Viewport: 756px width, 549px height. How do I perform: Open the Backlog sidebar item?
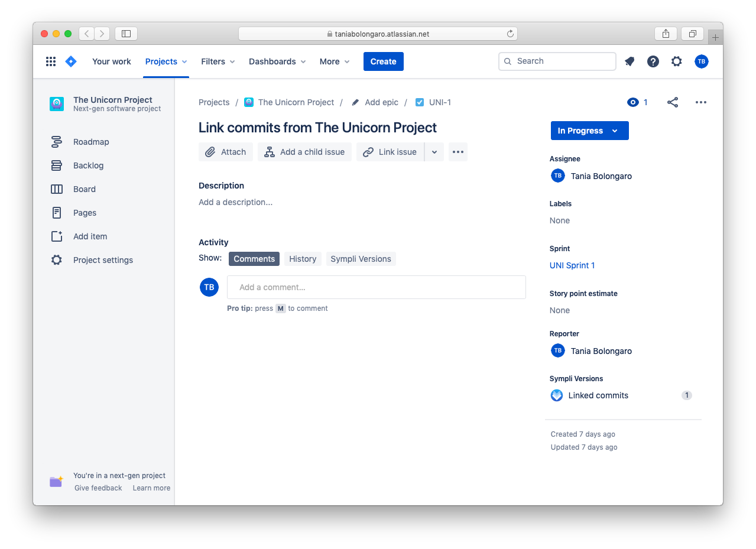88,165
